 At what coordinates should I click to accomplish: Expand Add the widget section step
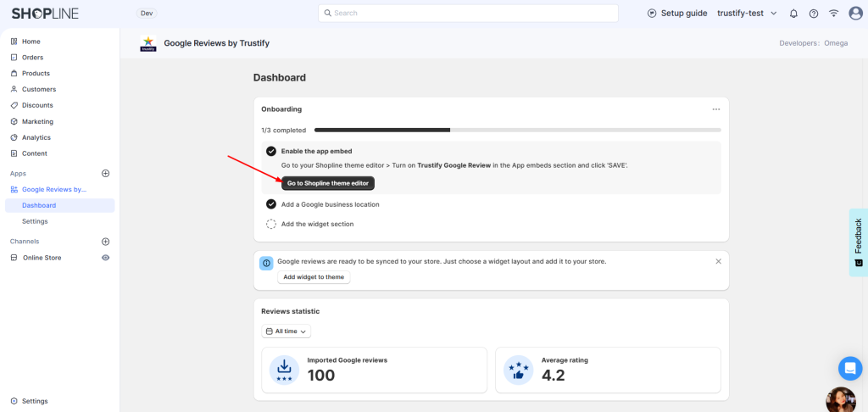click(317, 225)
